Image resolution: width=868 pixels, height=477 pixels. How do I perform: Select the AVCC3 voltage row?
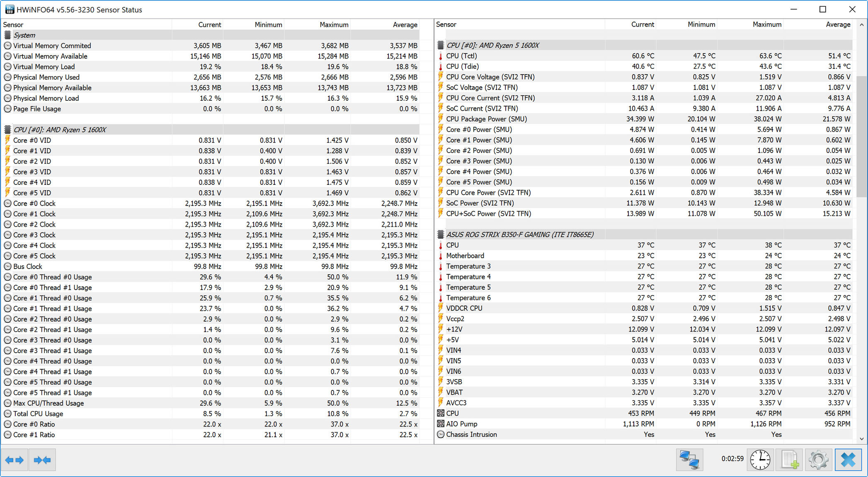[644, 403]
